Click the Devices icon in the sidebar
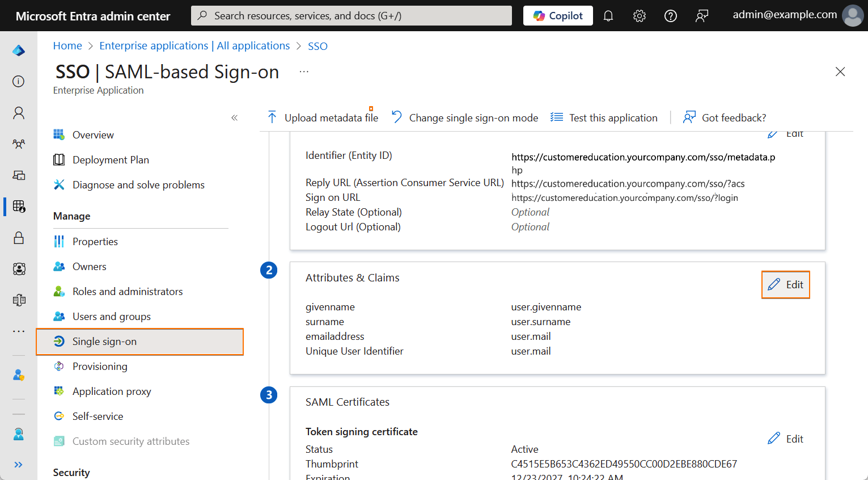Screen dimensions: 868x480 (x=18, y=175)
